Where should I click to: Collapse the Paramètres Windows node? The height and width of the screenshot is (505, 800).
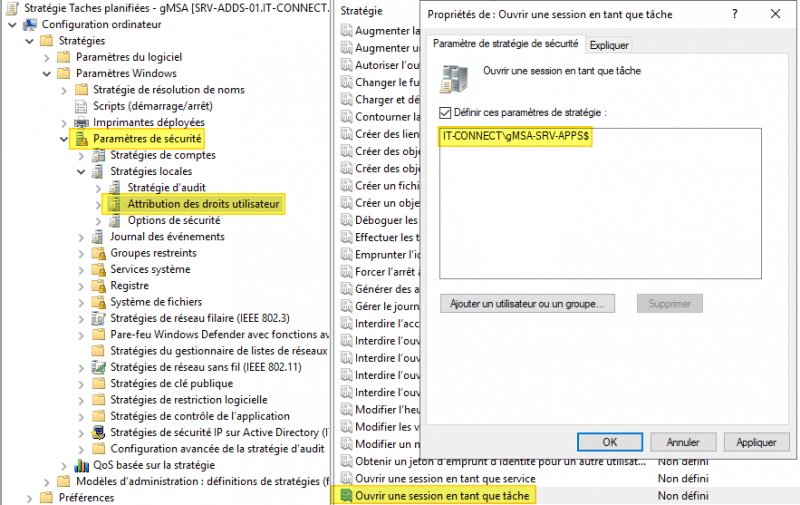(47, 74)
